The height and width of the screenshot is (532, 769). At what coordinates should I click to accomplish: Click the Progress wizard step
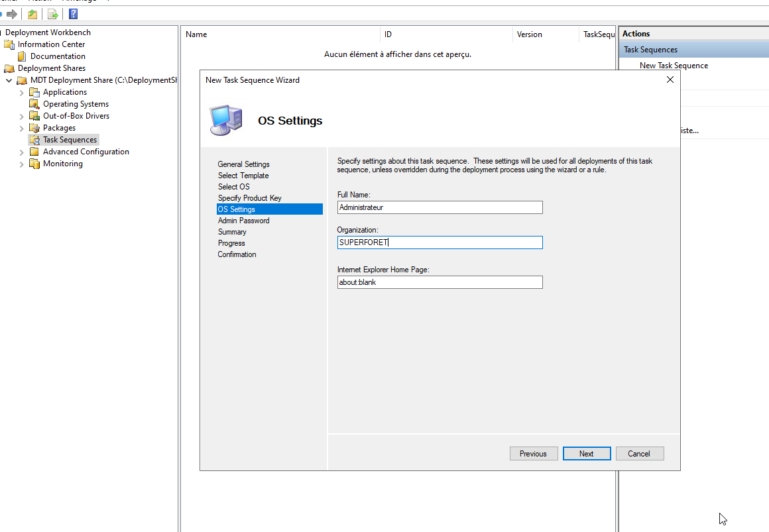tap(231, 243)
